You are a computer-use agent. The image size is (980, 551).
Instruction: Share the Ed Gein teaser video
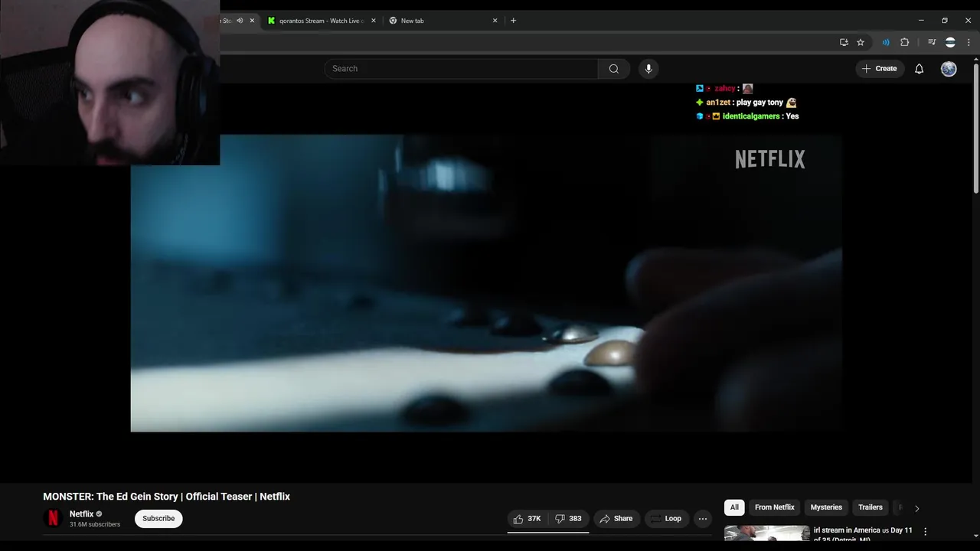coord(616,519)
